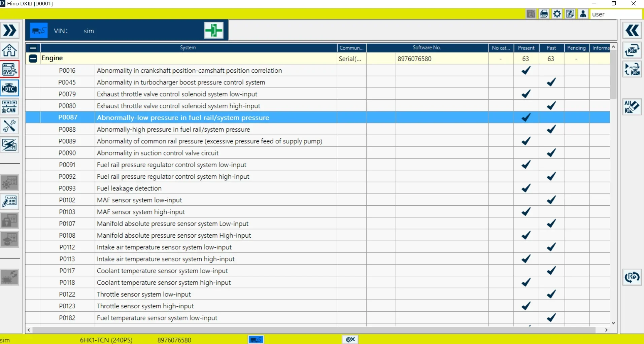644x344 pixels.
Task: Collapse all systems using header minus button
Action: [x=33, y=48]
